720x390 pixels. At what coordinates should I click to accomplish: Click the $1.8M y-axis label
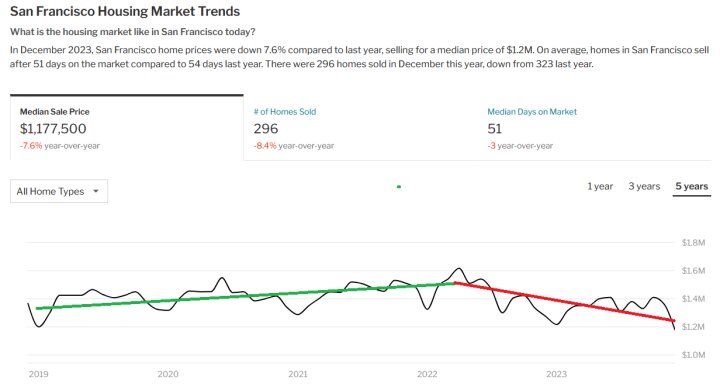(x=693, y=243)
